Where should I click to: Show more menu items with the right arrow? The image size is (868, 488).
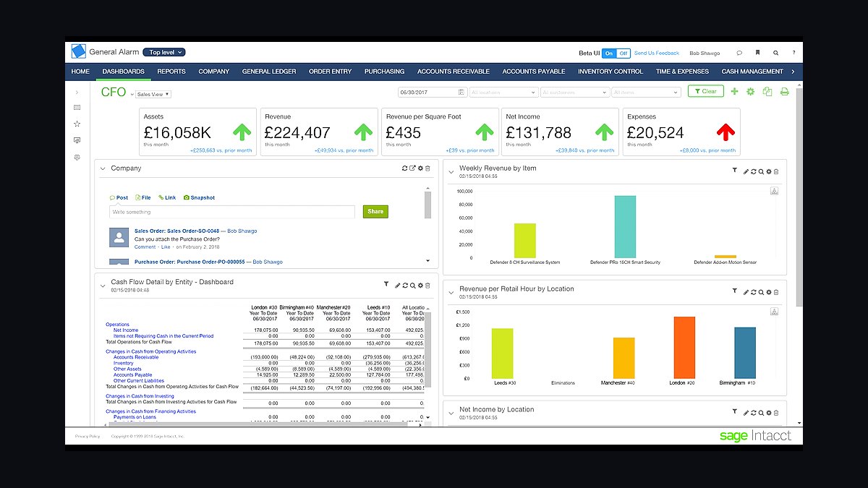[793, 72]
